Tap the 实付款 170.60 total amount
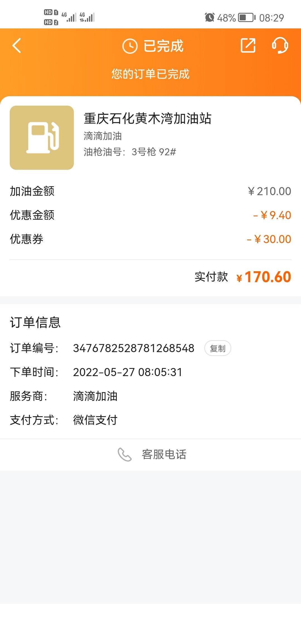This screenshot has width=301, height=644. click(267, 277)
